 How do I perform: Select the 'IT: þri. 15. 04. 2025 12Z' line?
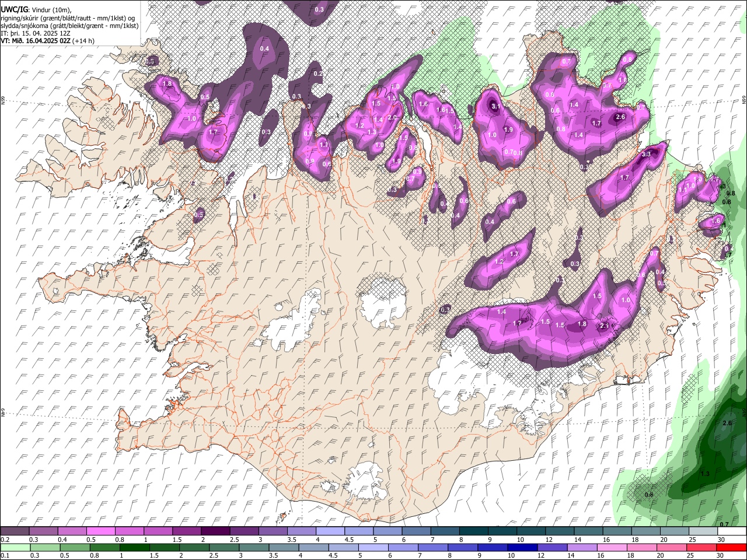(x=36, y=33)
